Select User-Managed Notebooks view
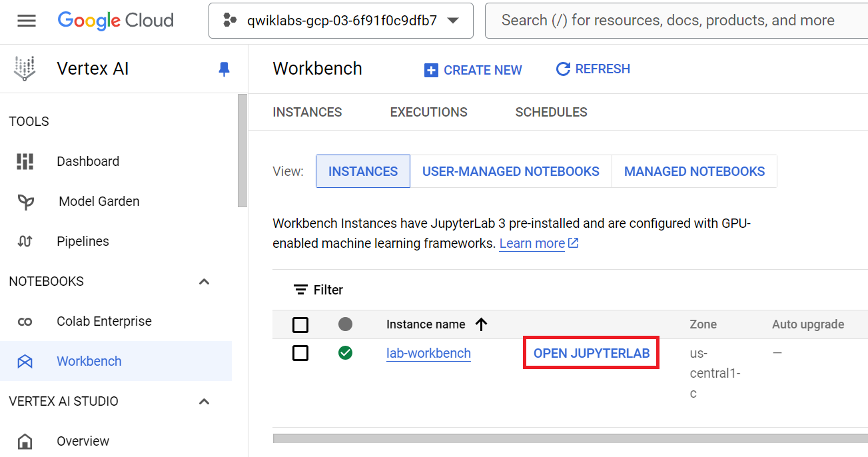This screenshot has height=457, width=868. [511, 171]
